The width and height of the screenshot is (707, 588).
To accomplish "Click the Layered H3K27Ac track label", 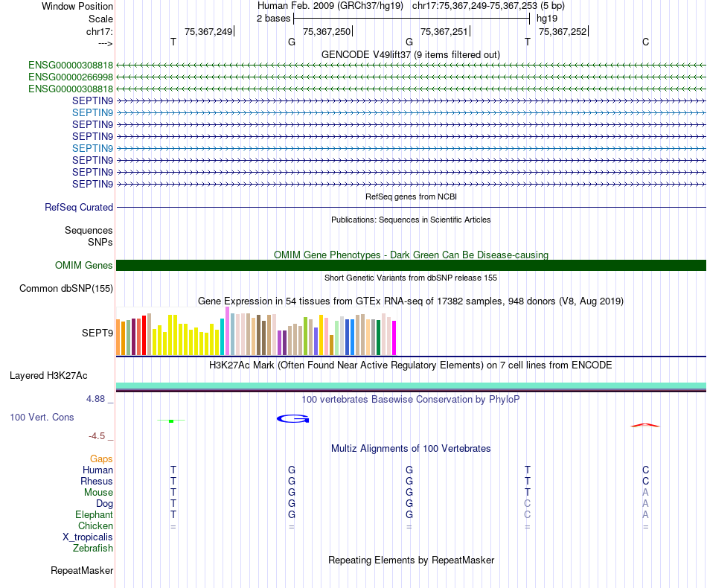I will pyautogui.click(x=48, y=376).
